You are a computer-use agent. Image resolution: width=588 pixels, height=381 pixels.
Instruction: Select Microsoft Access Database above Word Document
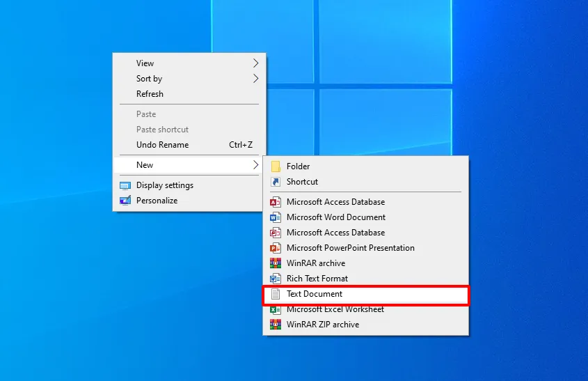[x=335, y=202]
